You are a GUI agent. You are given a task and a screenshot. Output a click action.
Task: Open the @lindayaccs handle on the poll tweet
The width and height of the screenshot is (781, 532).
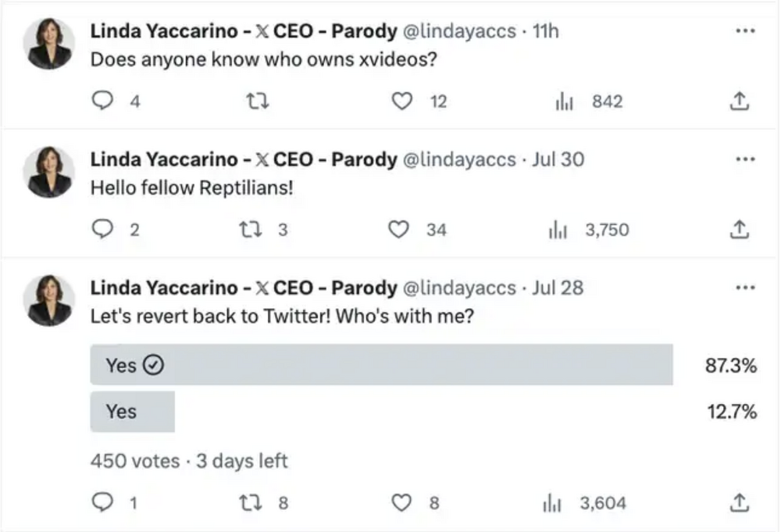pos(458,287)
